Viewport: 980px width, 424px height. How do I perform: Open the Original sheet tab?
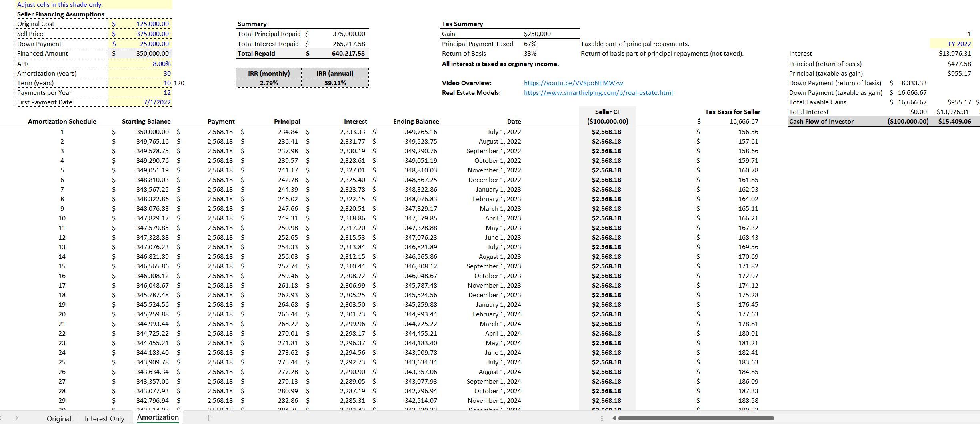59,418
